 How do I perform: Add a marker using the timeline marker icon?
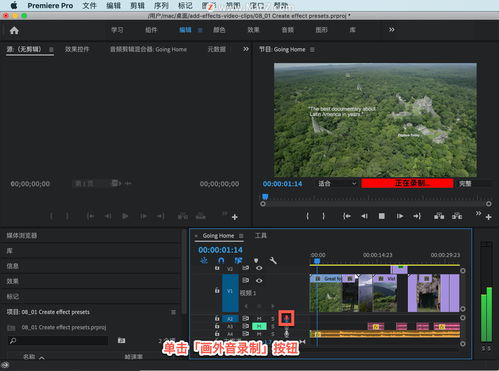[256, 260]
